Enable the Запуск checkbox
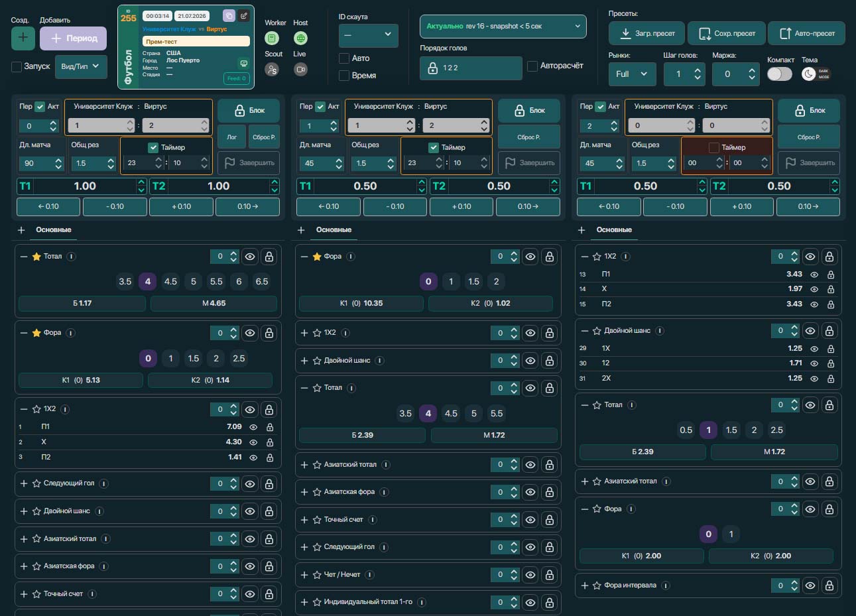 point(17,66)
